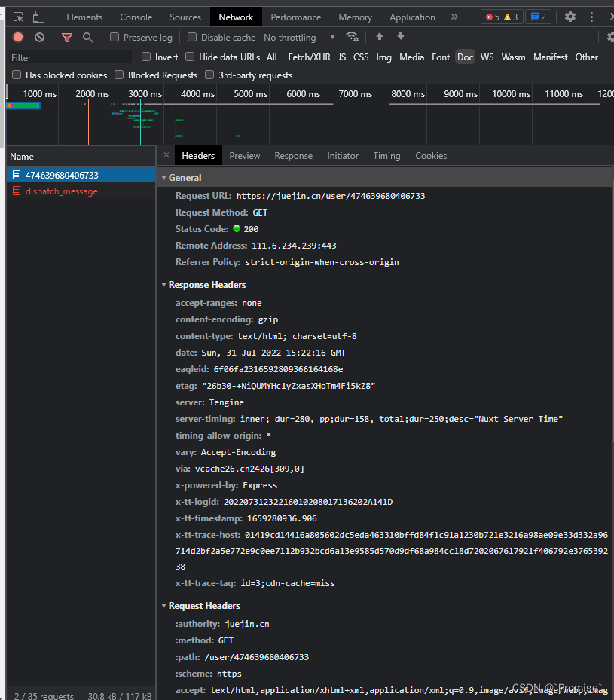Check 3rd-party requests checkbox
This screenshot has width=614, height=700.
pos(209,75)
